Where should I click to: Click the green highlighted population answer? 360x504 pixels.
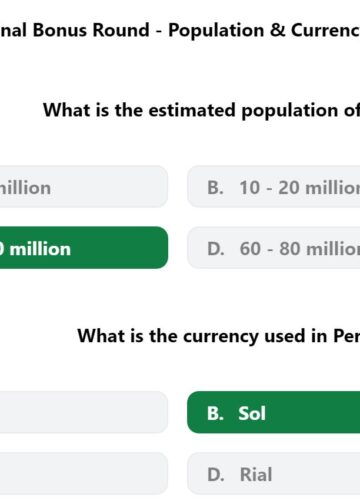84,248
